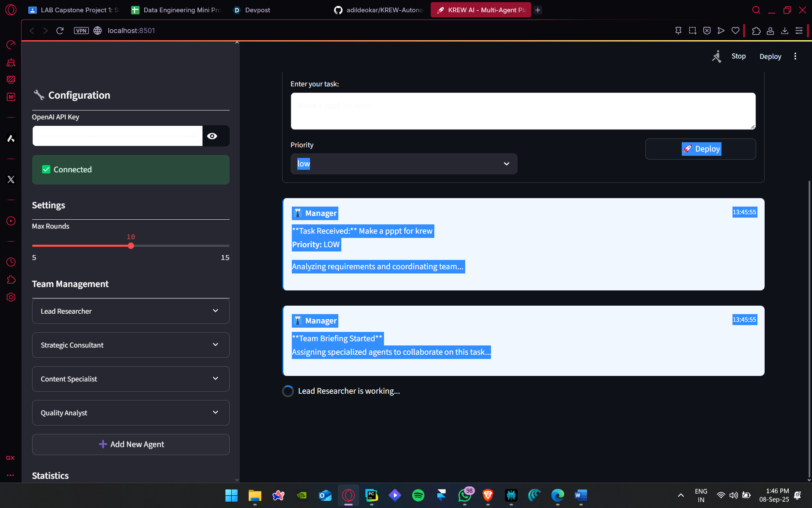Open Opera snapshot tool icon
The height and width of the screenshot is (508, 812).
click(x=692, y=30)
